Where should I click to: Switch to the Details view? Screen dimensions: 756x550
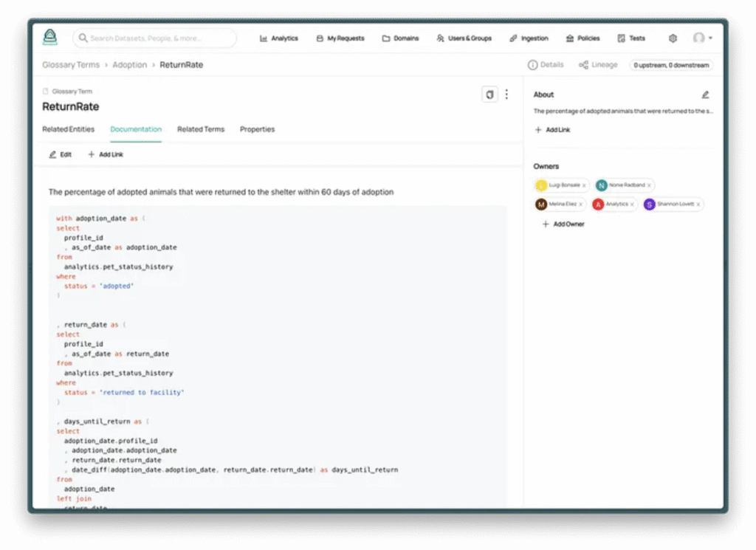pyautogui.click(x=546, y=65)
